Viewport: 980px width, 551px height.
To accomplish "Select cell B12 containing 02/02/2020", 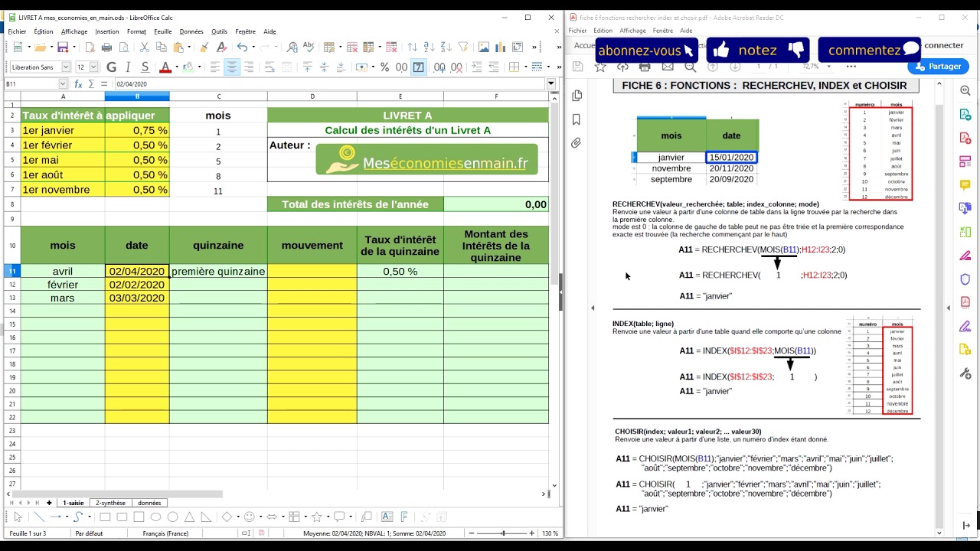I will point(137,285).
